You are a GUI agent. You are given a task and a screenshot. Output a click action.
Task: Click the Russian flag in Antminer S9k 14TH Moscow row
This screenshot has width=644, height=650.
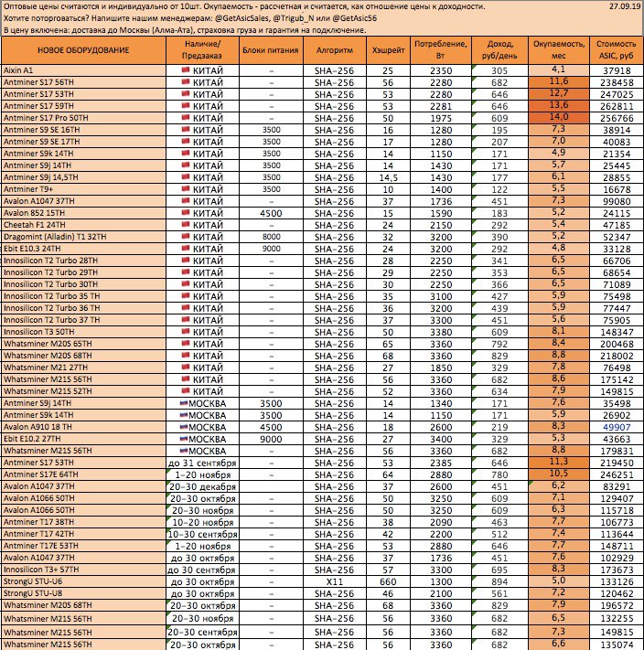click(183, 415)
